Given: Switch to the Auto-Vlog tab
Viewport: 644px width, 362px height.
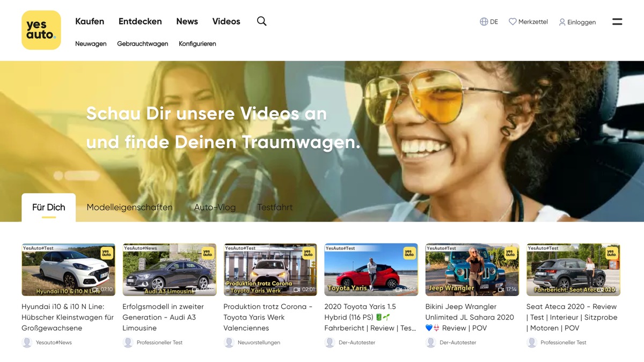Looking at the screenshot, I should pyautogui.click(x=215, y=207).
